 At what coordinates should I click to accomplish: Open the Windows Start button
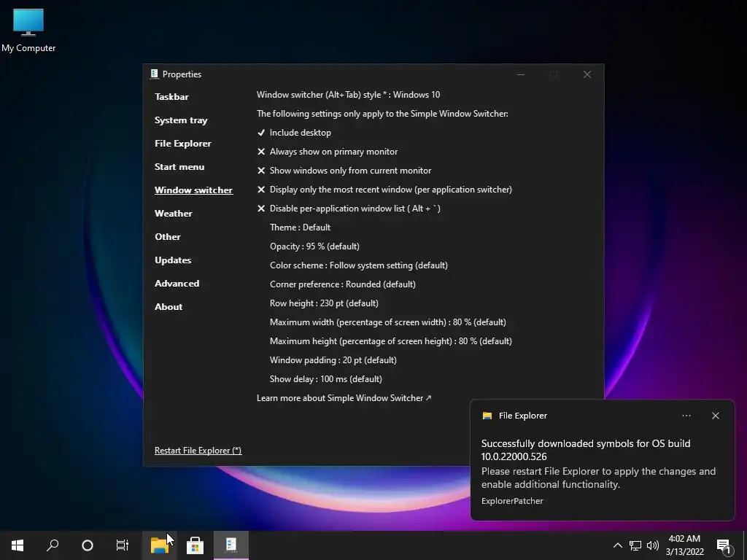pos(18,545)
